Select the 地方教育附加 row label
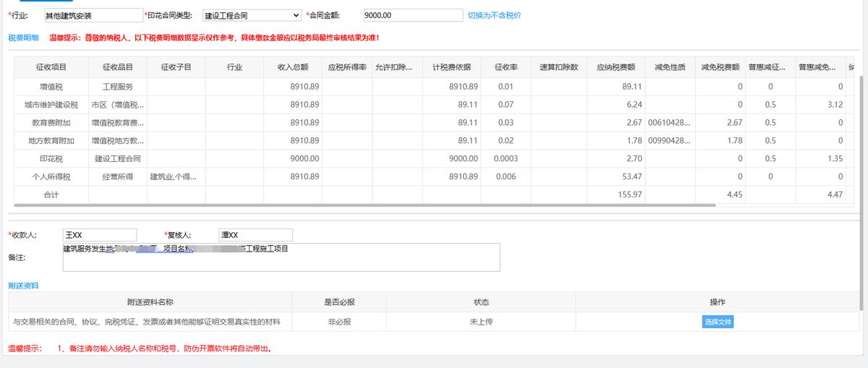 51,140
